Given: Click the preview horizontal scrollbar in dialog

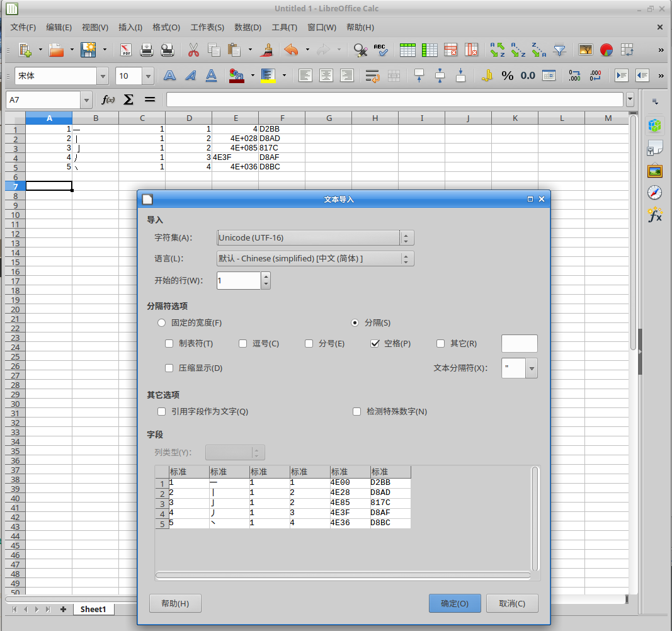Looking at the screenshot, I should coord(343,576).
